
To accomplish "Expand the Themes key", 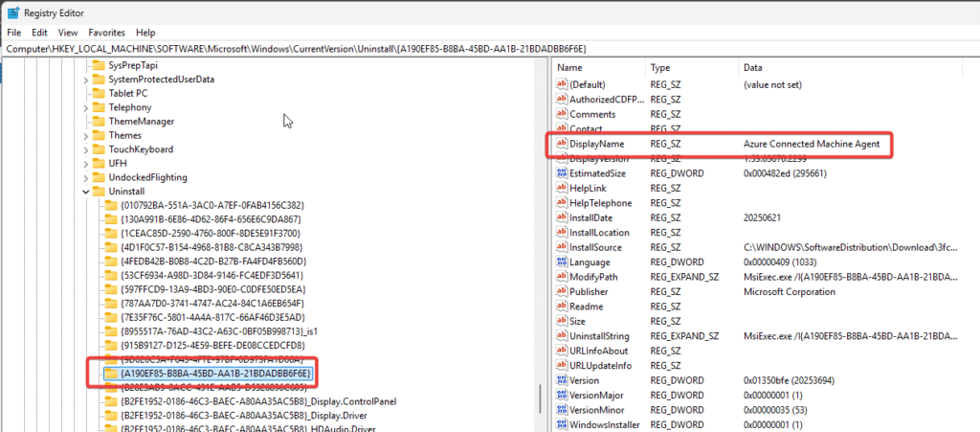I will pos(85,135).
